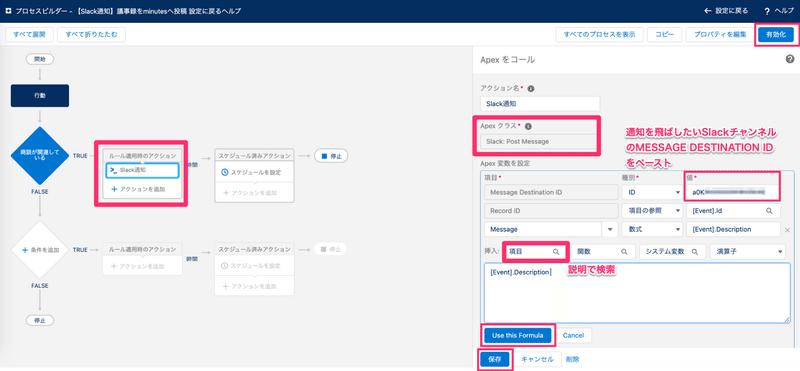Viewport: 800px width, 371px height.
Task: Click the question mark help icon in Apex panel
Action: pyautogui.click(x=790, y=59)
